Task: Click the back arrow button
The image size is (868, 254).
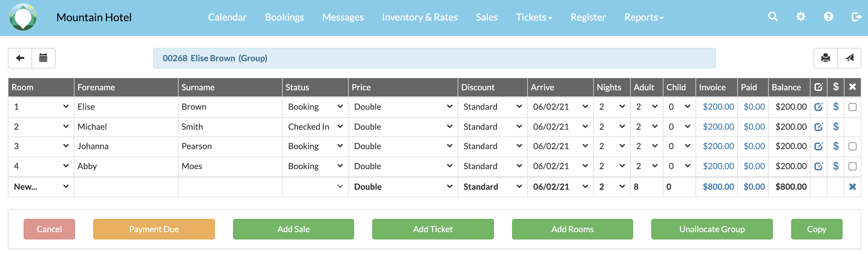Action: [20, 58]
